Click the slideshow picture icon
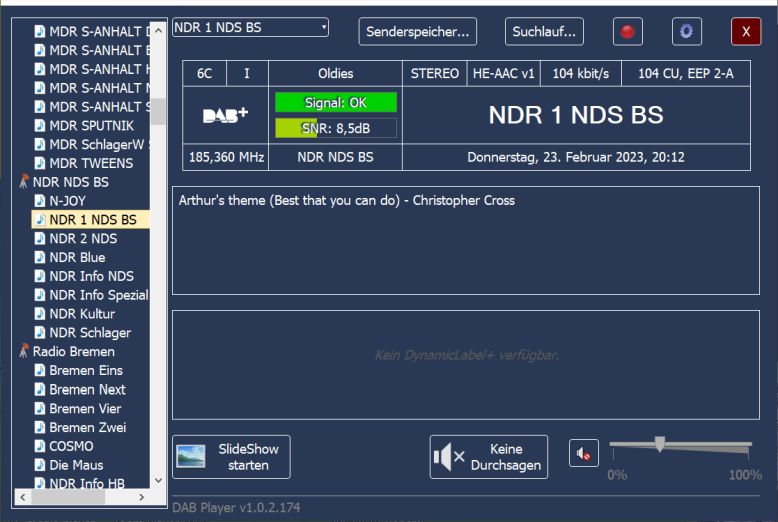 click(x=191, y=457)
